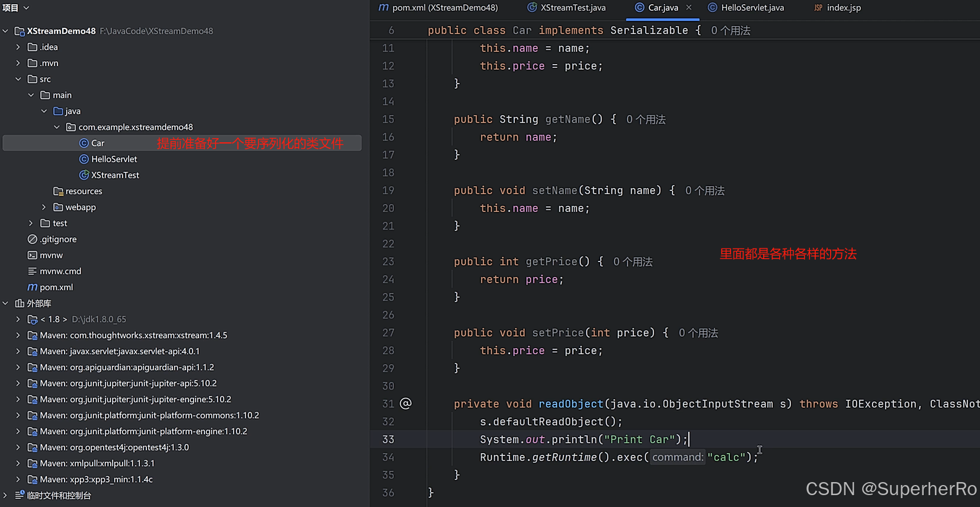Viewport: 980px width, 507px height.
Task: Click the xmlpull library icon
Action: tap(33, 463)
